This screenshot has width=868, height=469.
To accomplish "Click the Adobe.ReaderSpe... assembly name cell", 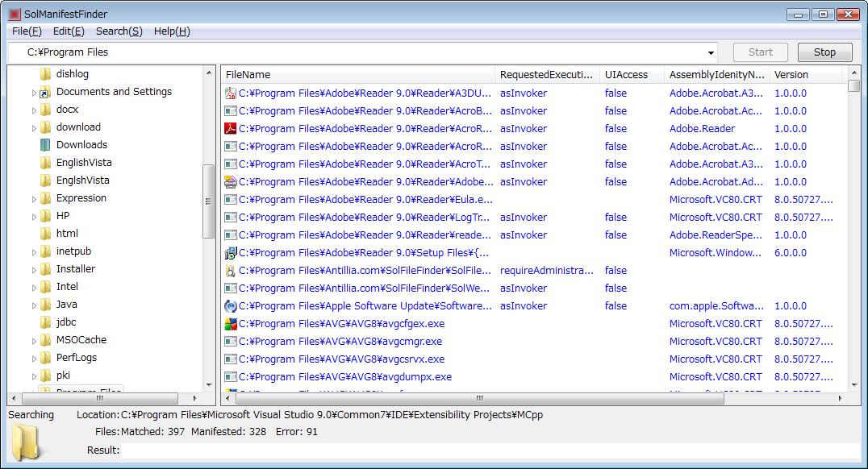I will 716,235.
